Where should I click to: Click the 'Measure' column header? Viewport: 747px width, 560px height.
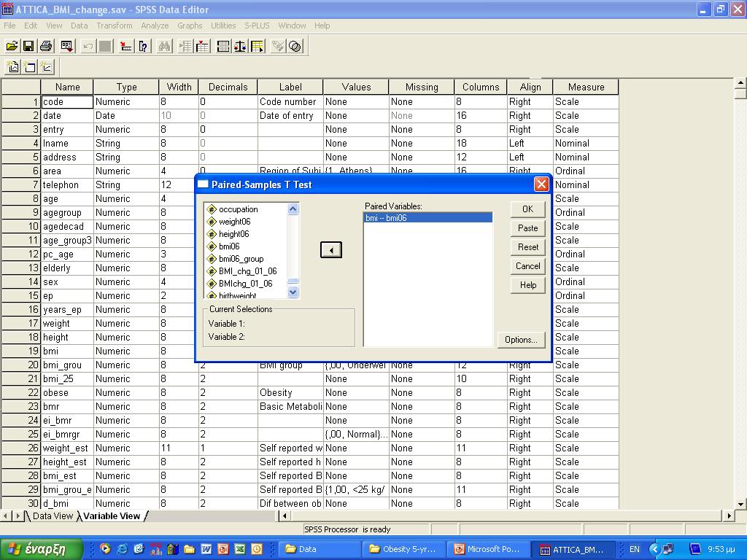coord(586,87)
